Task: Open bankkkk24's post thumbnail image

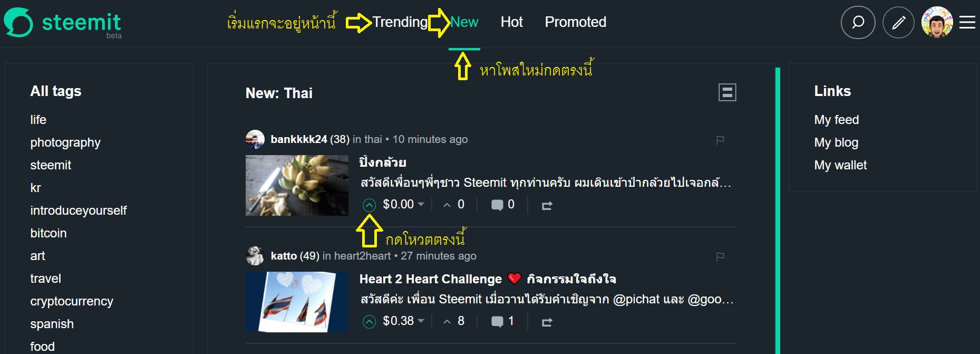Action: pyautogui.click(x=296, y=185)
